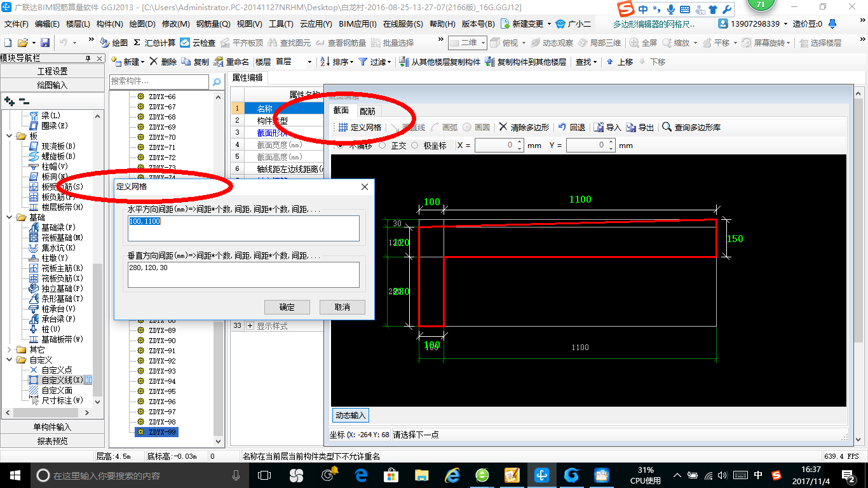The height and width of the screenshot is (488, 868).
Task: Click expand-all plus icon in navigation panel
Action: [x=9, y=101]
